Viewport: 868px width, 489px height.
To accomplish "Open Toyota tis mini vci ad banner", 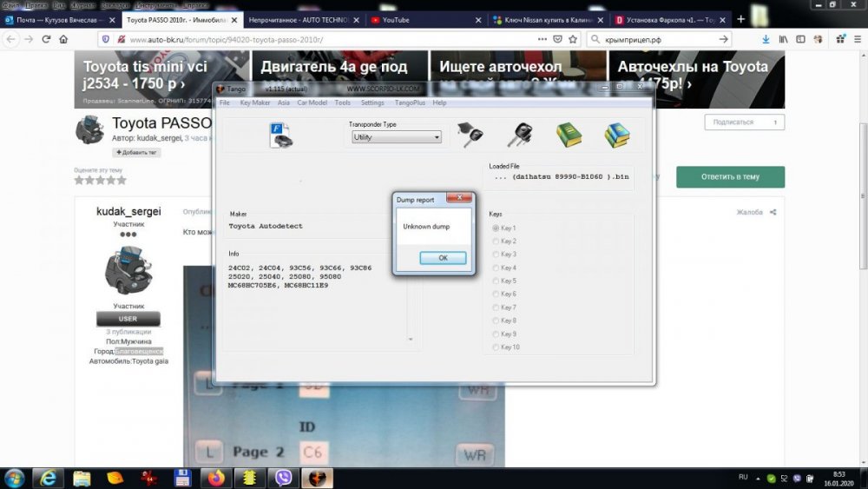I will [162, 79].
